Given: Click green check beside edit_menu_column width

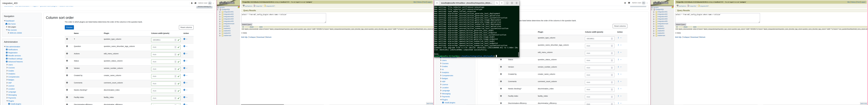Looking at the screenshot, I should click(x=179, y=54).
